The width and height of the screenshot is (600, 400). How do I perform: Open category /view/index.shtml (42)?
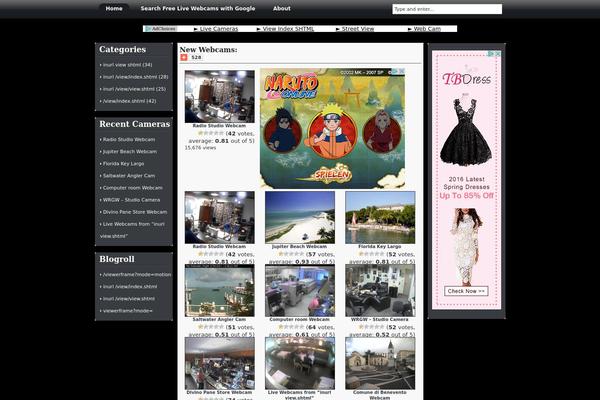[129, 101]
